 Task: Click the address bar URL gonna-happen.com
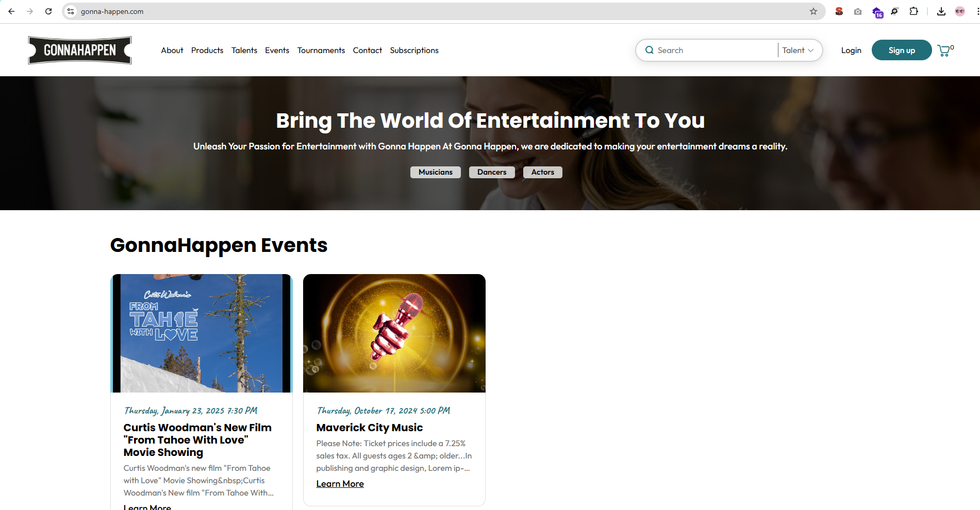pos(112,11)
